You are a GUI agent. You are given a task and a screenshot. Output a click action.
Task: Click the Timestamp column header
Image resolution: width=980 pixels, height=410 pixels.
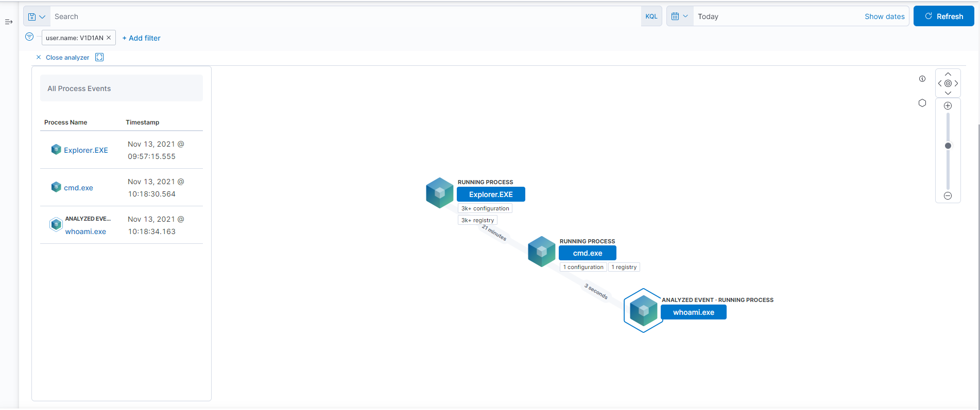pos(143,122)
